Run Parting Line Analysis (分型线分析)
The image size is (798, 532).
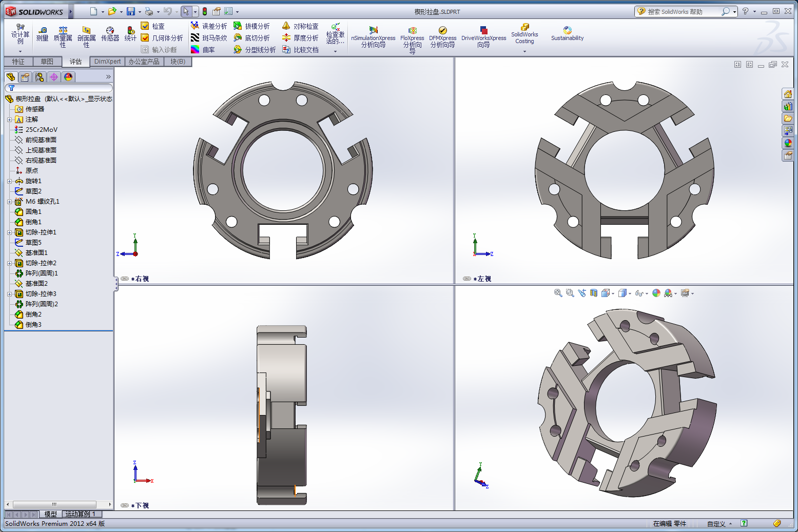point(255,49)
